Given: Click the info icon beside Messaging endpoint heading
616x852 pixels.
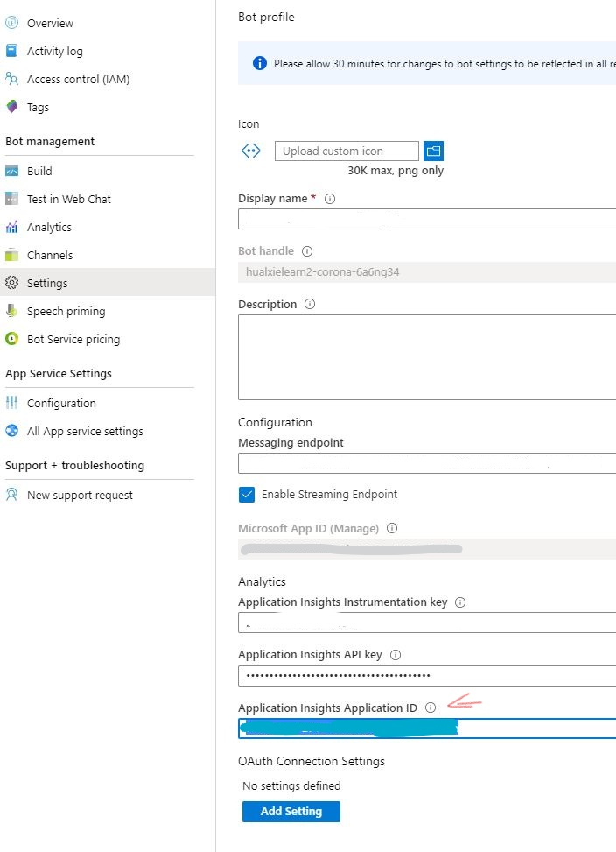Looking at the screenshot, I should pyautogui.click(x=350, y=443).
